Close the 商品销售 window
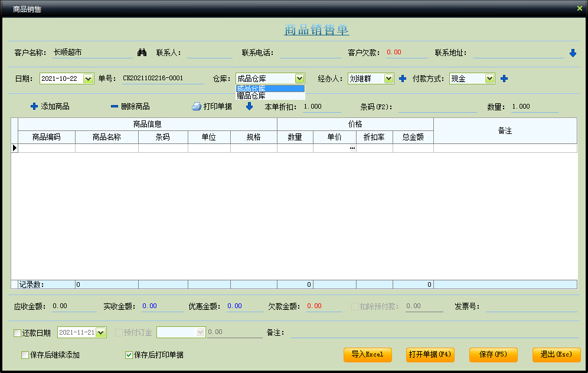This screenshot has width=588, height=373. point(579,8)
